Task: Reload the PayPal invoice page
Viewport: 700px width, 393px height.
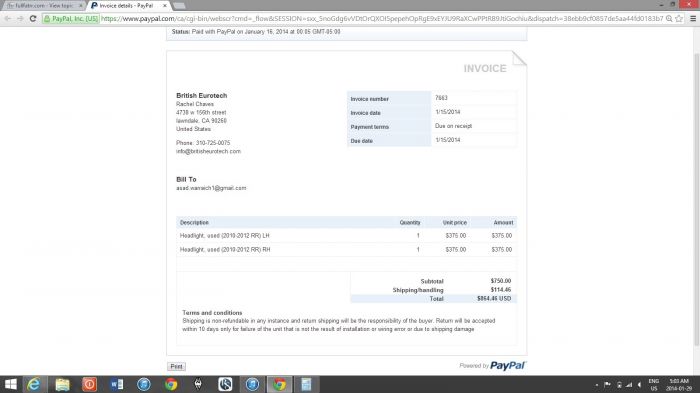Action: tap(33, 19)
